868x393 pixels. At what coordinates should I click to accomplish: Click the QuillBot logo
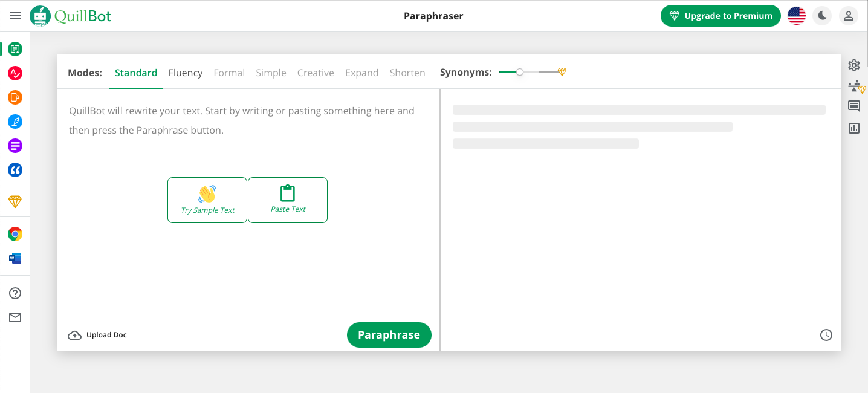click(71, 16)
